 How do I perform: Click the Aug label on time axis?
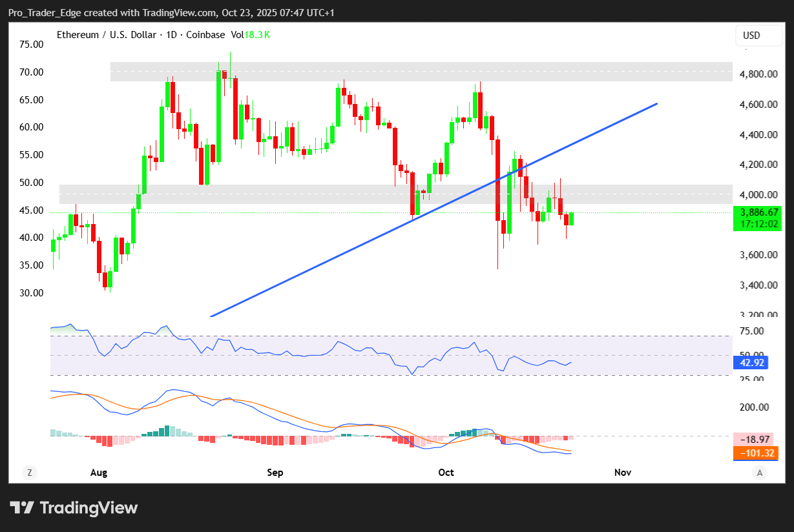click(x=98, y=473)
